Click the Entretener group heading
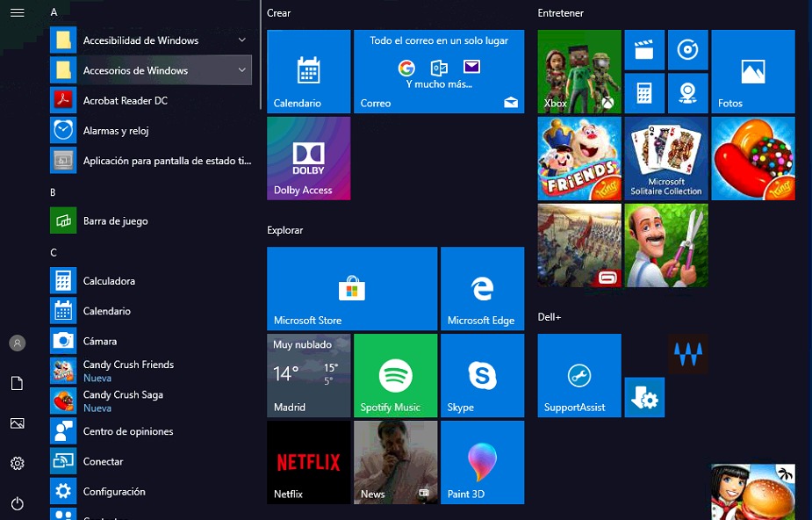This screenshot has width=812, height=520. (560, 13)
